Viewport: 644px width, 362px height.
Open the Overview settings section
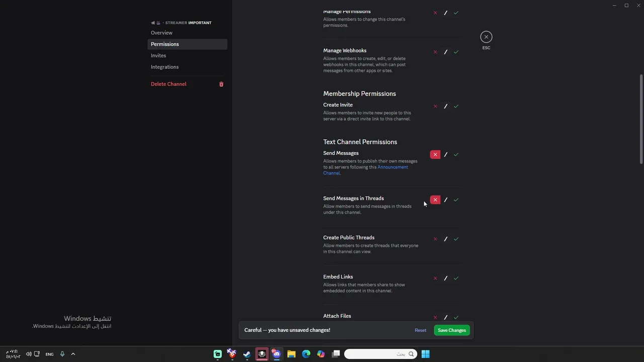pyautogui.click(x=187, y=33)
